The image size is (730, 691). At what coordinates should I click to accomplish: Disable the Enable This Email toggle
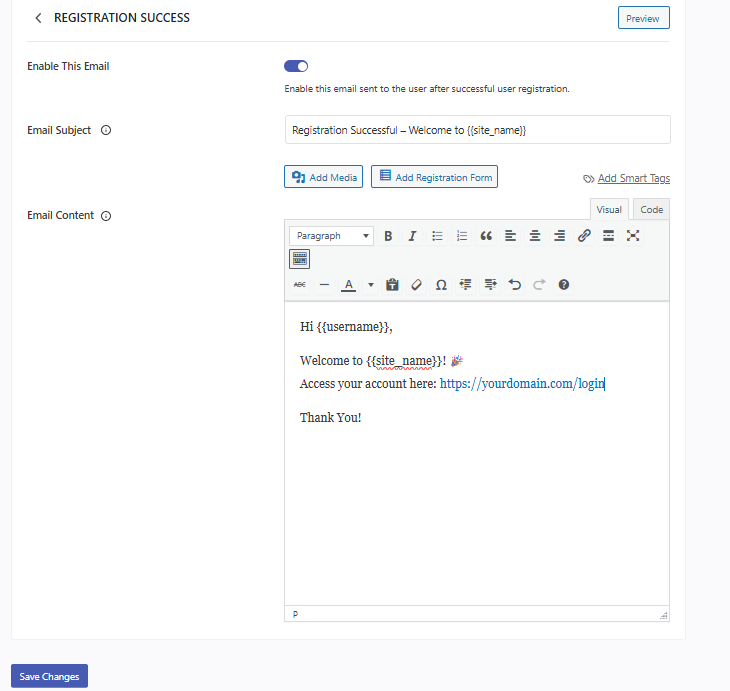pyautogui.click(x=296, y=66)
